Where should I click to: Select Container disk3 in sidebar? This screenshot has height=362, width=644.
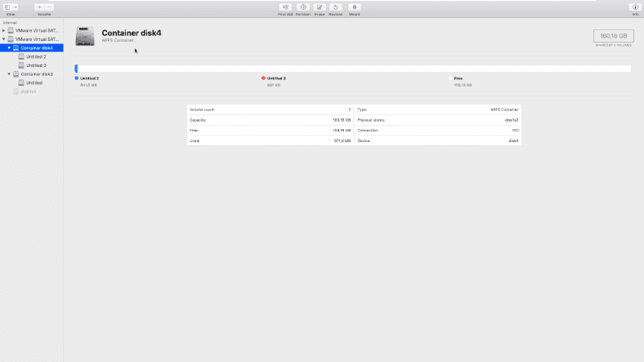tap(37, 74)
